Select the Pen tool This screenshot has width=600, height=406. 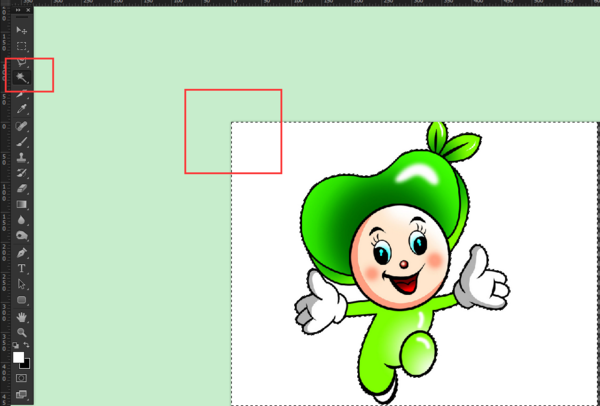click(21, 252)
